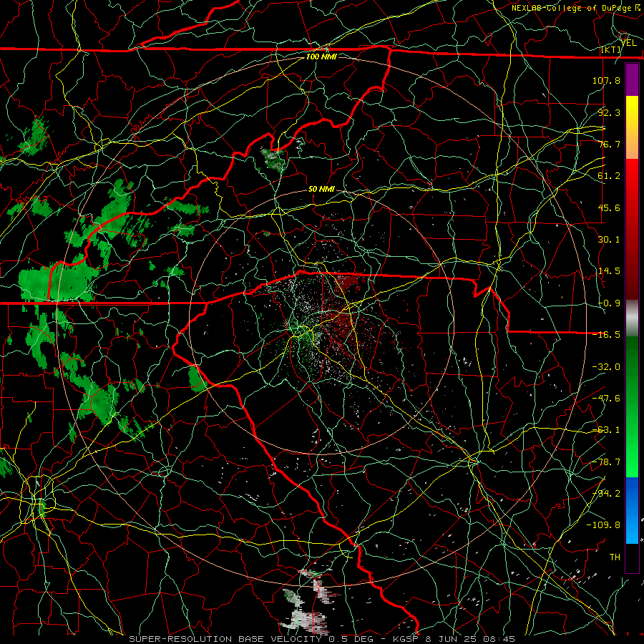Click the 76.7 legend value
This screenshot has height=644, width=644.
[x=609, y=144]
